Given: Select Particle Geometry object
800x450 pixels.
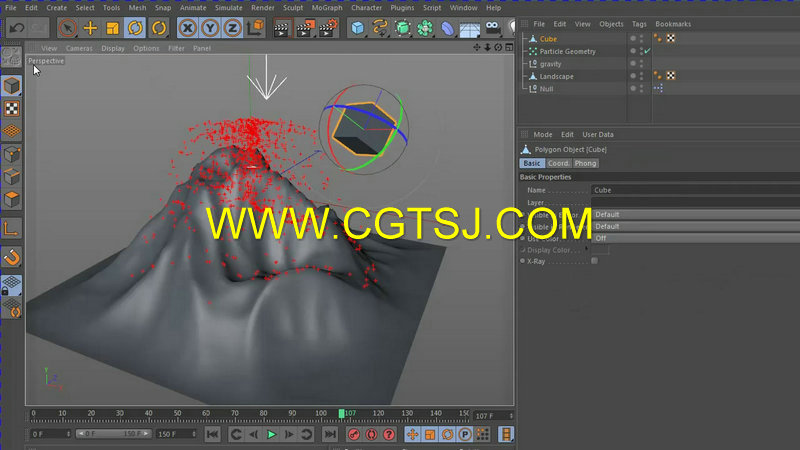Looking at the screenshot, I should pos(567,51).
